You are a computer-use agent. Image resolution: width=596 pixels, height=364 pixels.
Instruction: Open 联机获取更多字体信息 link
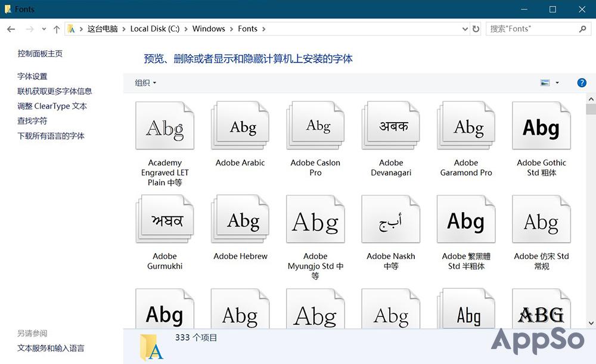coord(55,91)
